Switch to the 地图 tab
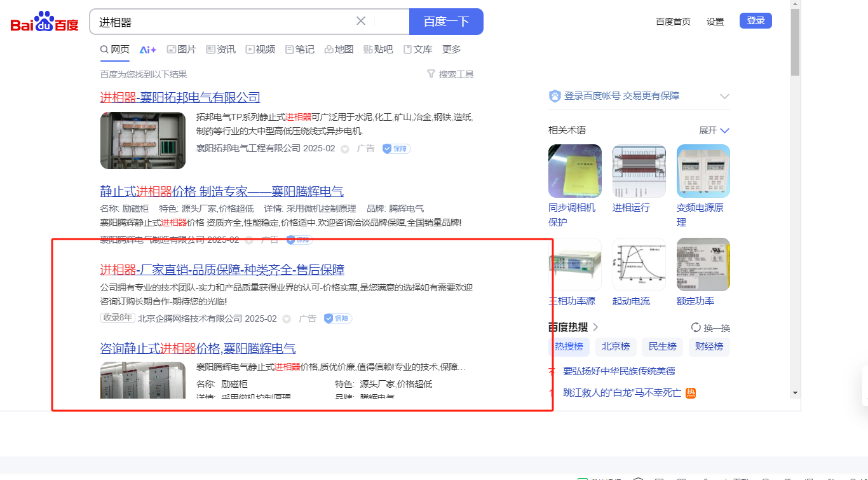868x480 pixels. (x=339, y=50)
